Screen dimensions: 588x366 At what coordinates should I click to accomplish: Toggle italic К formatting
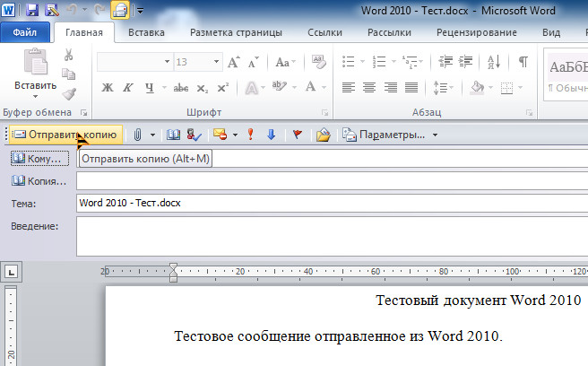coord(128,88)
